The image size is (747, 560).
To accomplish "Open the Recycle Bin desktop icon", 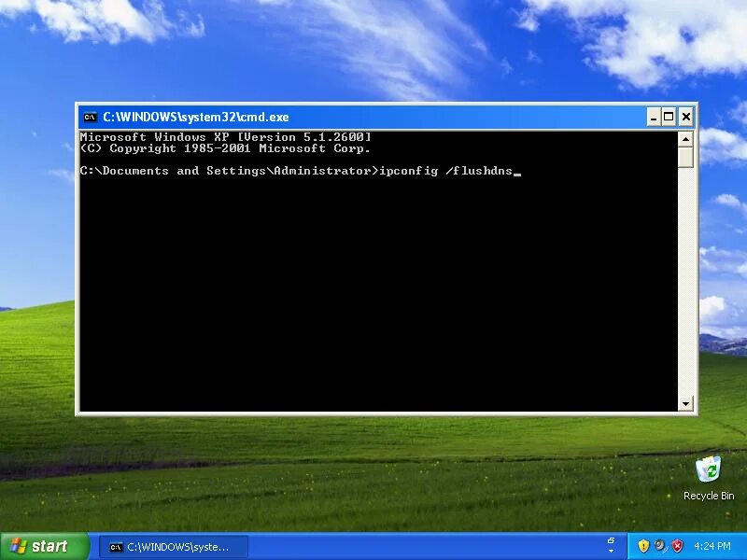I will tap(709, 469).
